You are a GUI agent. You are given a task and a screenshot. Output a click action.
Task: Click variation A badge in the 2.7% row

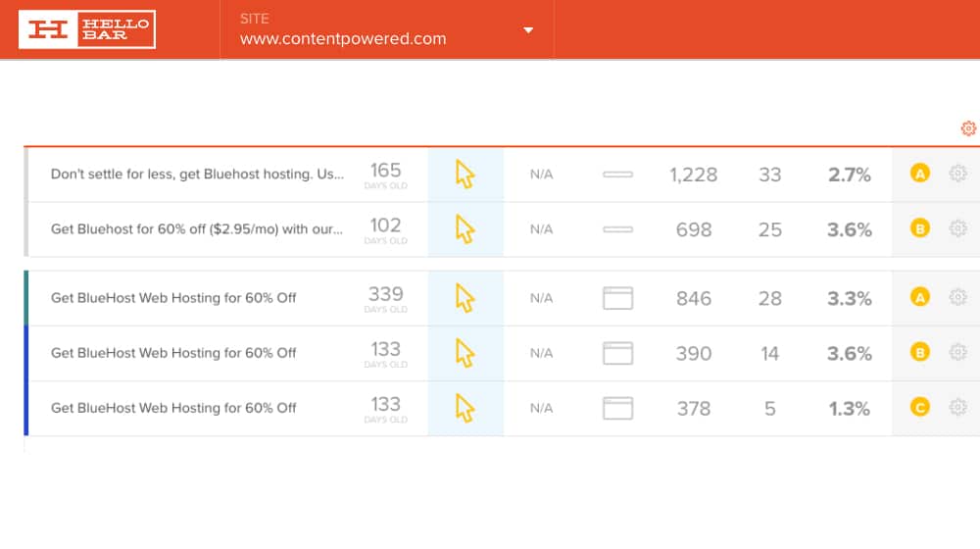tap(920, 174)
